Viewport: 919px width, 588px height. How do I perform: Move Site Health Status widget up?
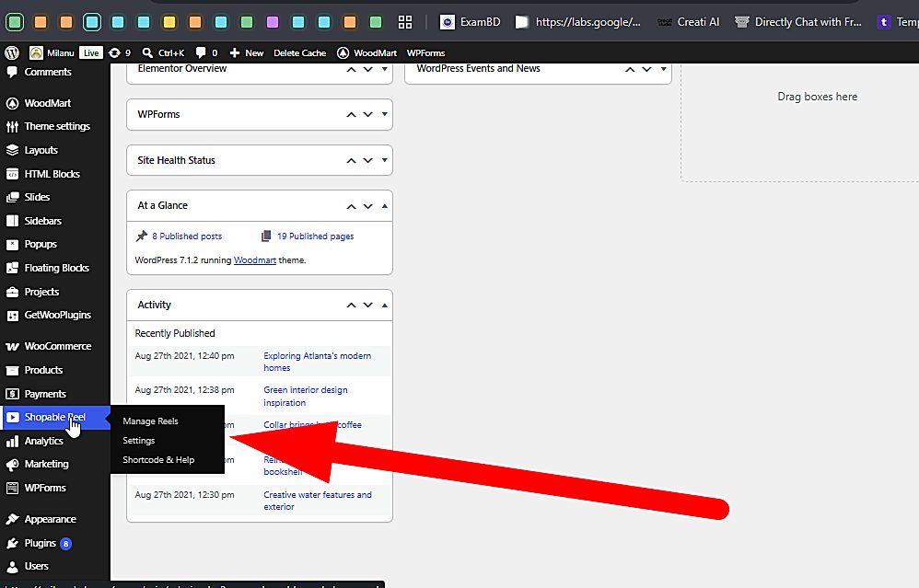coord(351,160)
